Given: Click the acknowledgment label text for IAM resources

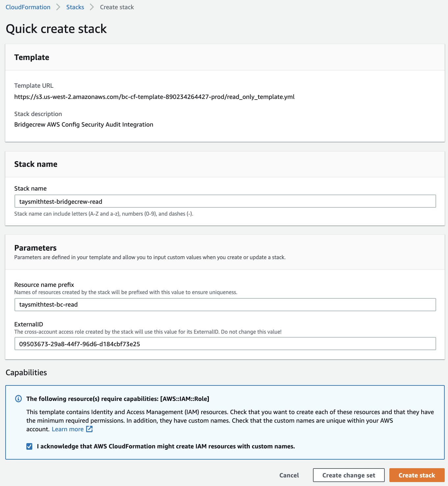Looking at the screenshot, I should [166, 446].
